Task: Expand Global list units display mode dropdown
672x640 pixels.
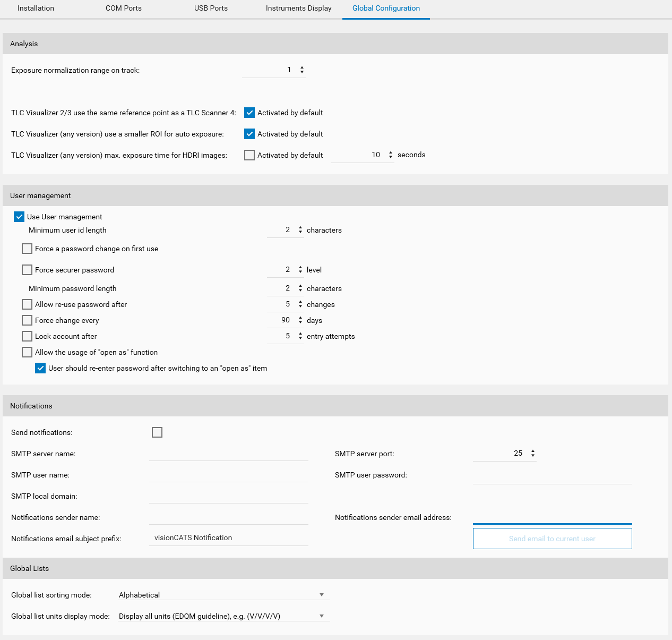Action: coord(223,616)
